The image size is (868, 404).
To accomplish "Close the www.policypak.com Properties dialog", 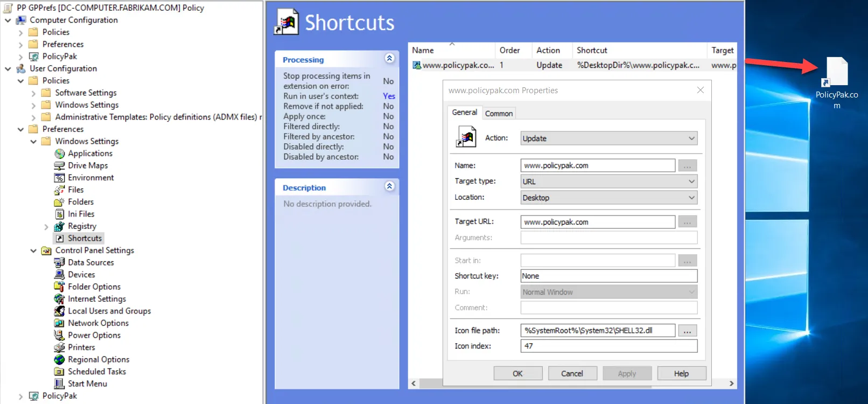I will click(701, 90).
